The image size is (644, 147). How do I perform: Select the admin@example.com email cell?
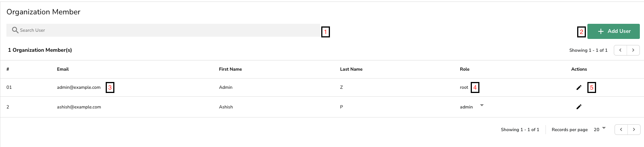pyautogui.click(x=79, y=87)
